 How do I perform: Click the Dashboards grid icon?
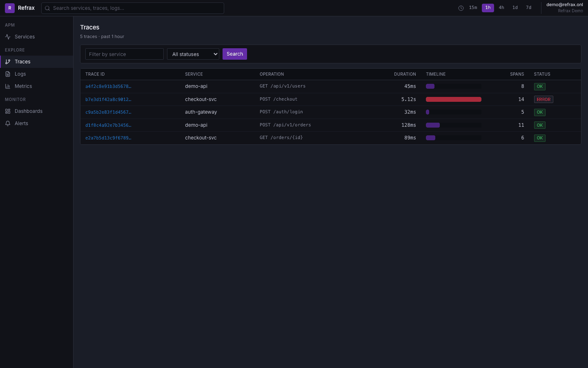tap(8, 111)
